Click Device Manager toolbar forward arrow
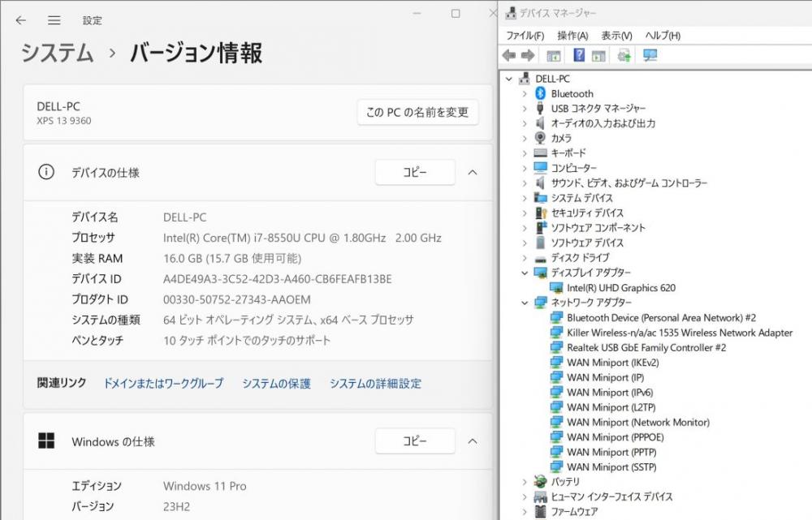 (x=528, y=55)
